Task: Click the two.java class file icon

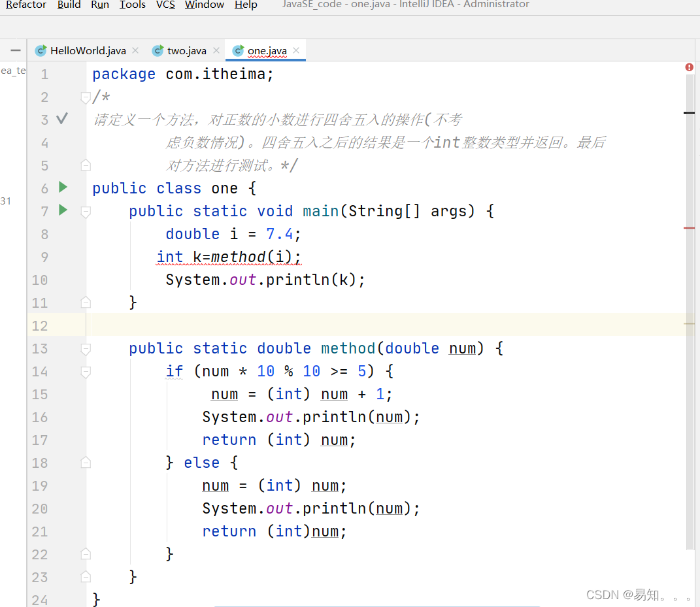Action: [x=158, y=50]
